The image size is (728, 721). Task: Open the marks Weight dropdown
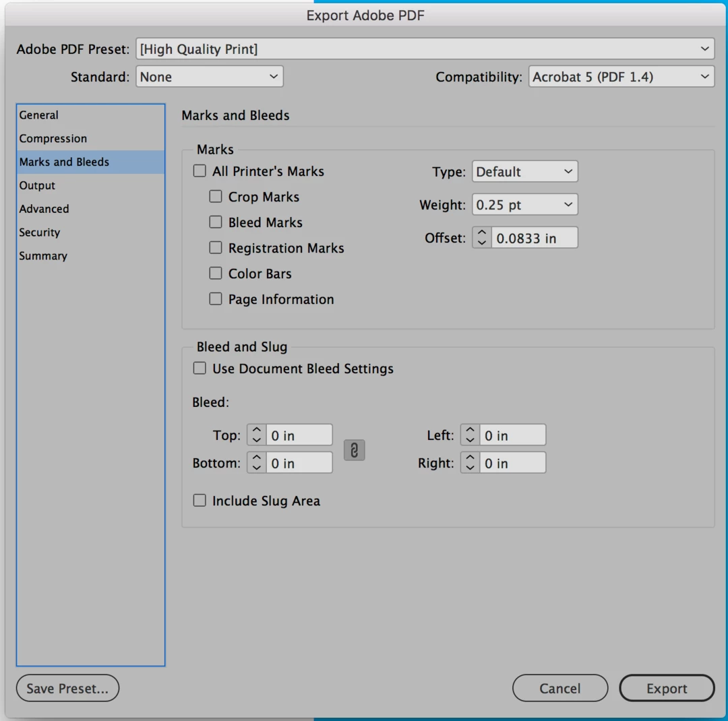524,205
